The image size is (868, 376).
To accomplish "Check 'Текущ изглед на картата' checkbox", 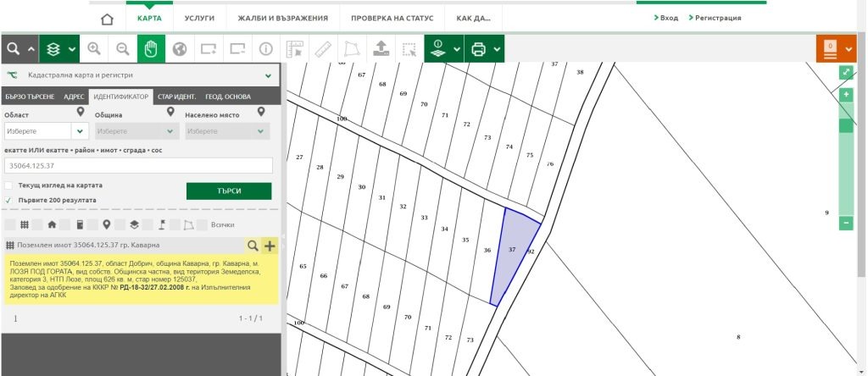I will coord(8,185).
